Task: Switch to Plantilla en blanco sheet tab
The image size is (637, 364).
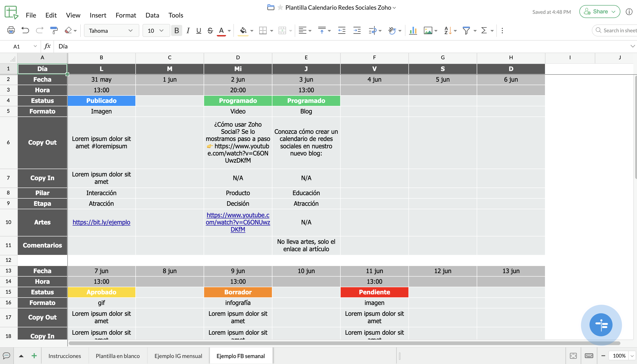Action: 118,356
